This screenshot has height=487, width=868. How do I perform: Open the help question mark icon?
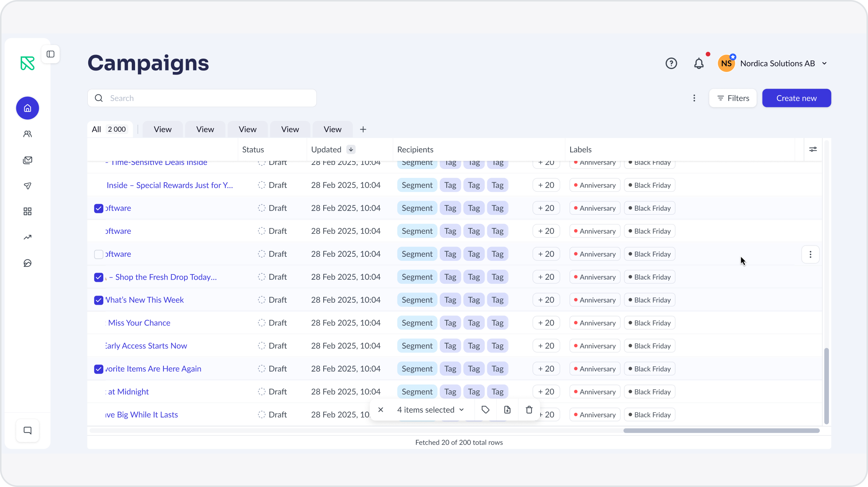pos(671,63)
